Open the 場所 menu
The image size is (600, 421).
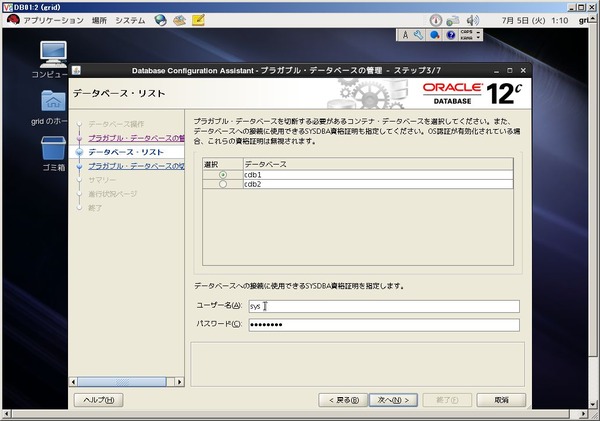click(99, 20)
